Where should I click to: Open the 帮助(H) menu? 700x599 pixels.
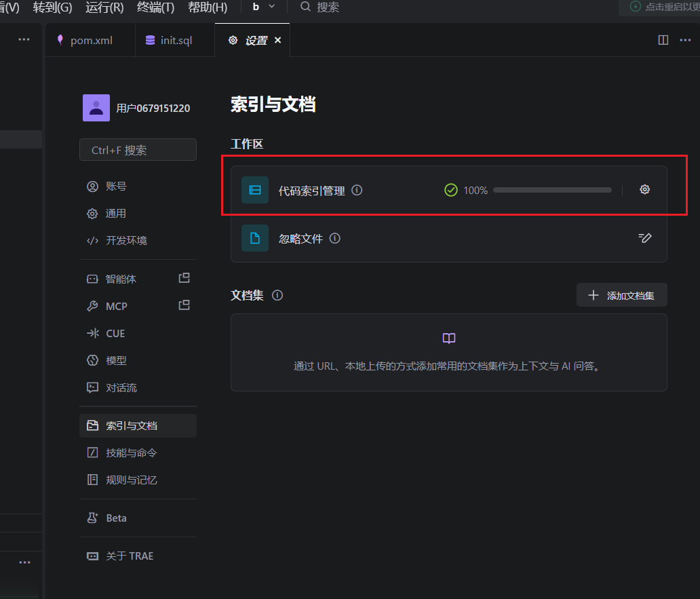[208, 7]
